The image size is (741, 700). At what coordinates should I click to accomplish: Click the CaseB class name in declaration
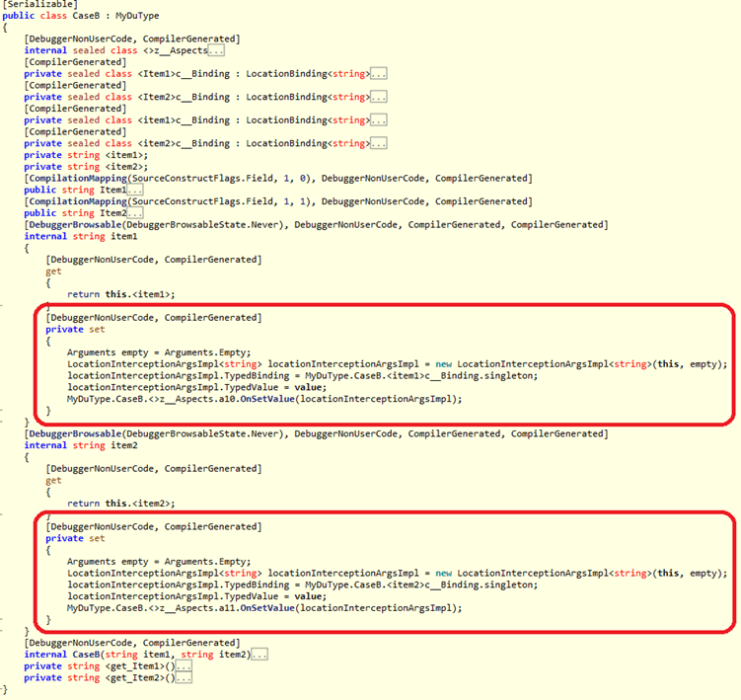click(x=85, y=17)
